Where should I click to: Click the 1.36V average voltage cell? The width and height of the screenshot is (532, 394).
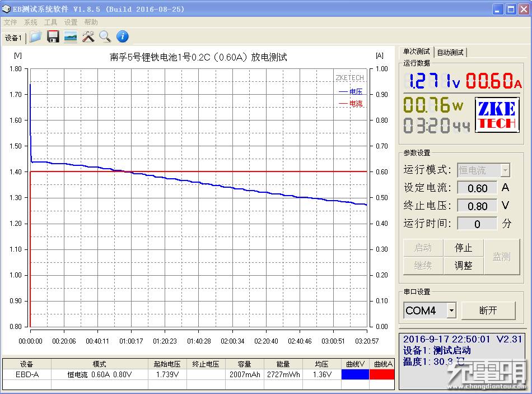coord(322,374)
